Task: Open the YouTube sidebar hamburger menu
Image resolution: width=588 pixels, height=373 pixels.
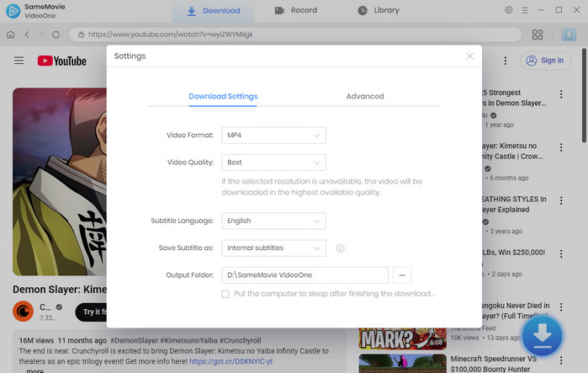Action: click(x=19, y=61)
